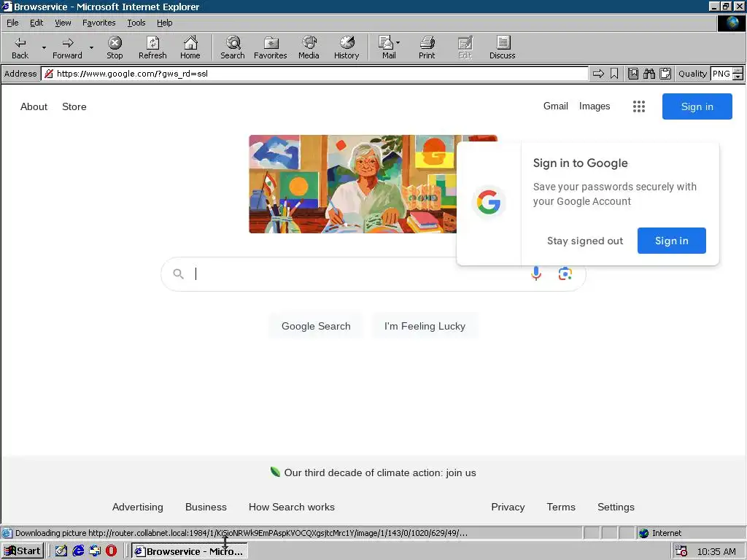Open the Favorites menu in the menu bar
Screen dimensions: 747x560
click(98, 23)
